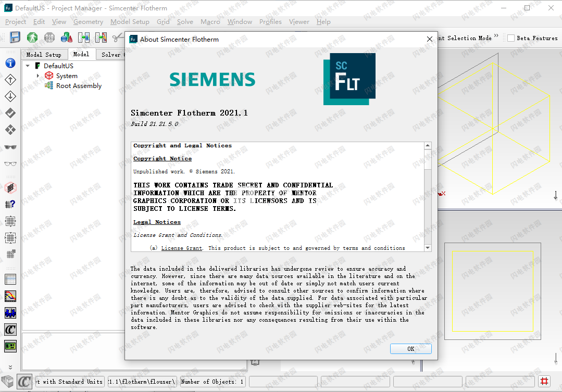The image size is (562, 392).
Task: Click the legal notices scroll-down arrow
Action: point(427,248)
